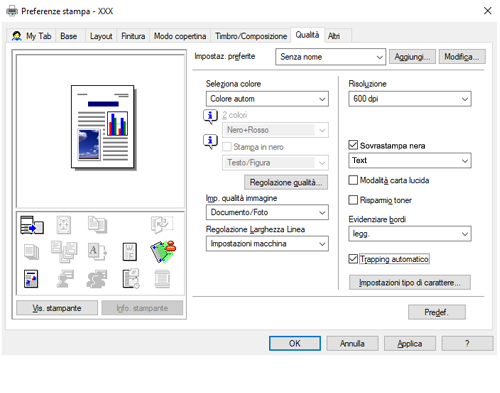Click the colorful document quality icon
500x393 pixels.
point(31,279)
